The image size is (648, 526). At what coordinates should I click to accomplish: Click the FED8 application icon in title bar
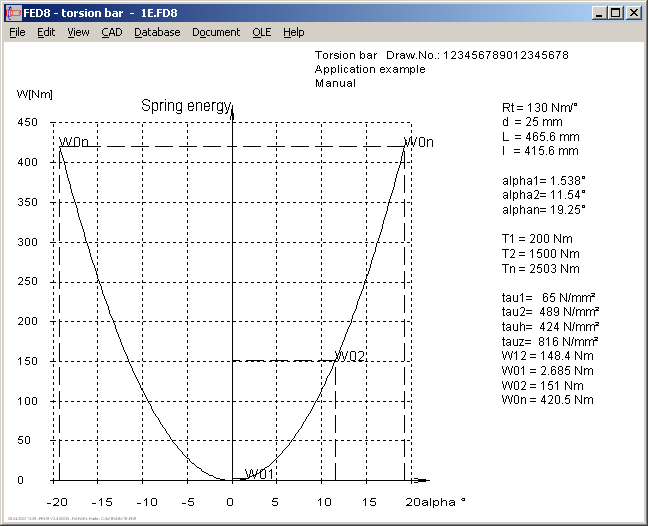tap(13, 13)
